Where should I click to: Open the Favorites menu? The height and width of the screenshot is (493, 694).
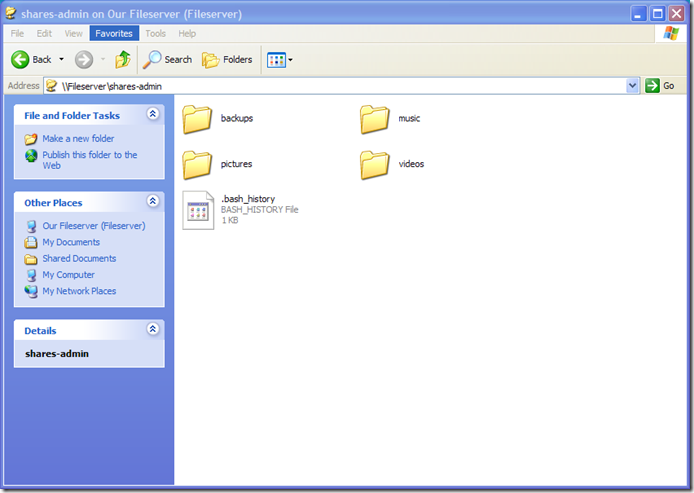pyautogui.click(x=114, y=34)
